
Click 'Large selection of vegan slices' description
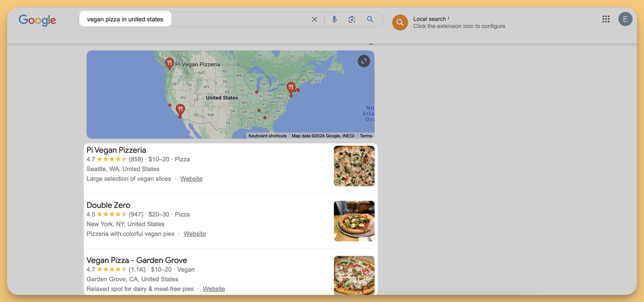(x=129, y=179)
